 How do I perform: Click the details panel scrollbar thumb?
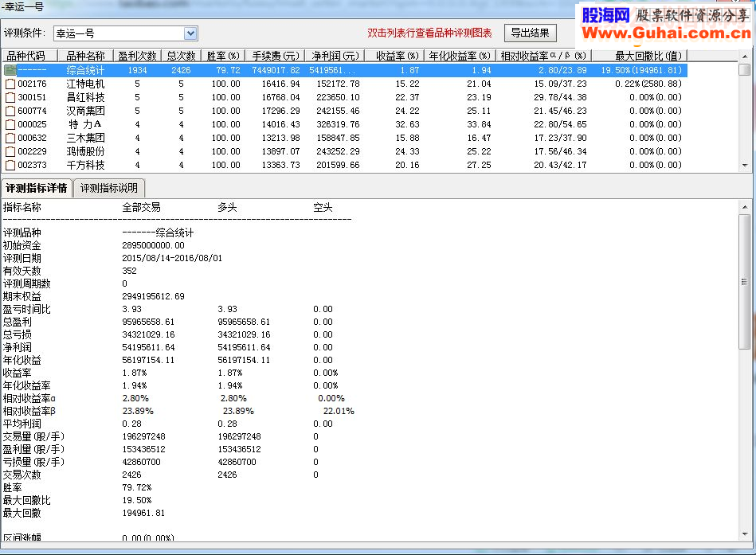click(x=745, y=282)
